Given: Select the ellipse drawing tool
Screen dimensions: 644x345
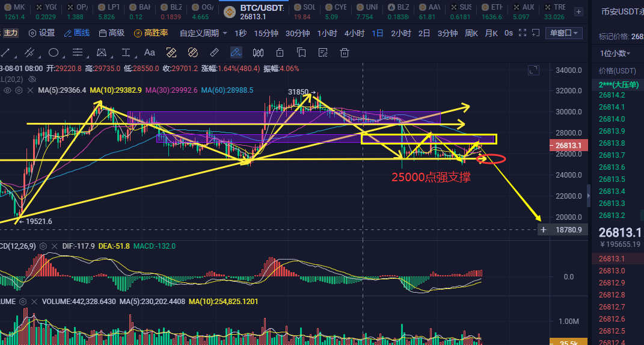Looking at the screenshot, I should pyautogui.click(x=54, y=52).
